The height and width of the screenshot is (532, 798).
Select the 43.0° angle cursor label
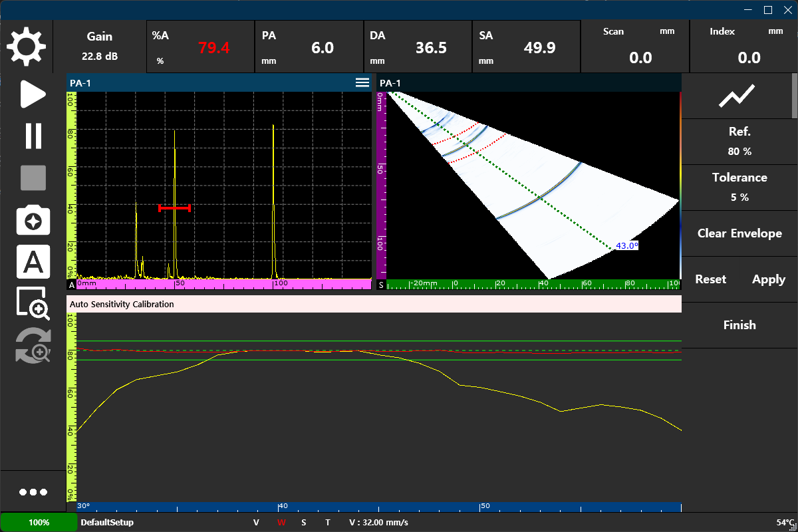pos(626,246)
